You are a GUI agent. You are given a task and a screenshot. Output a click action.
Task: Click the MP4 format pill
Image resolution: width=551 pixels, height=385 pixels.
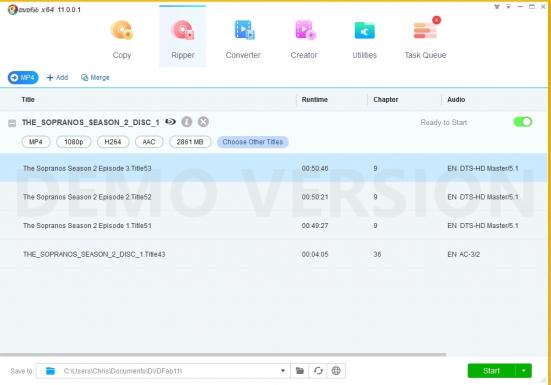(x=36, y=142)
